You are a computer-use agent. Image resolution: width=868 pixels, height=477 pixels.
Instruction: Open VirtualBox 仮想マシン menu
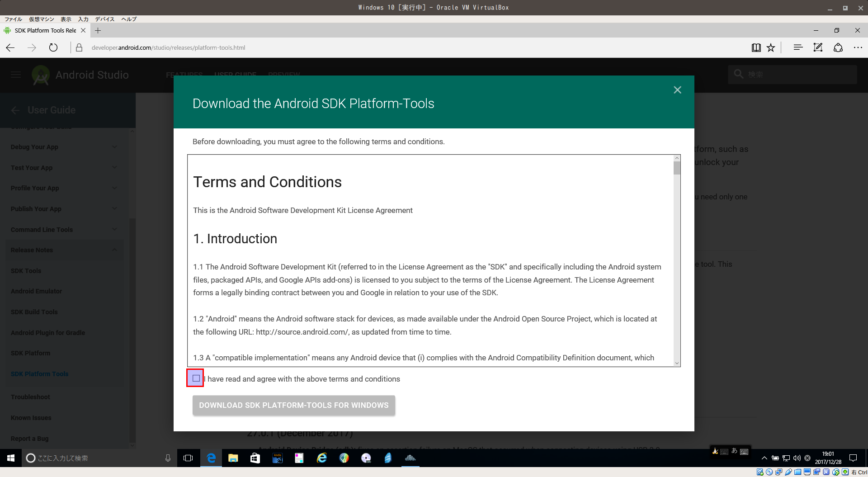coord(41,19)
